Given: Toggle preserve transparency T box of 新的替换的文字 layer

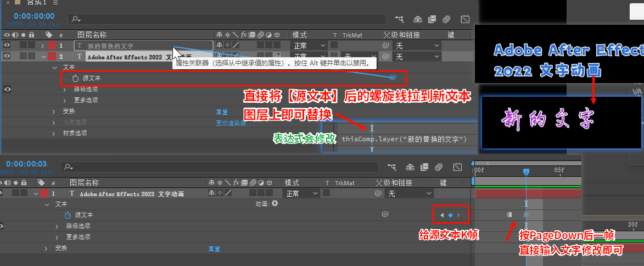Looking at the screenshot, I should click(334, 45).
